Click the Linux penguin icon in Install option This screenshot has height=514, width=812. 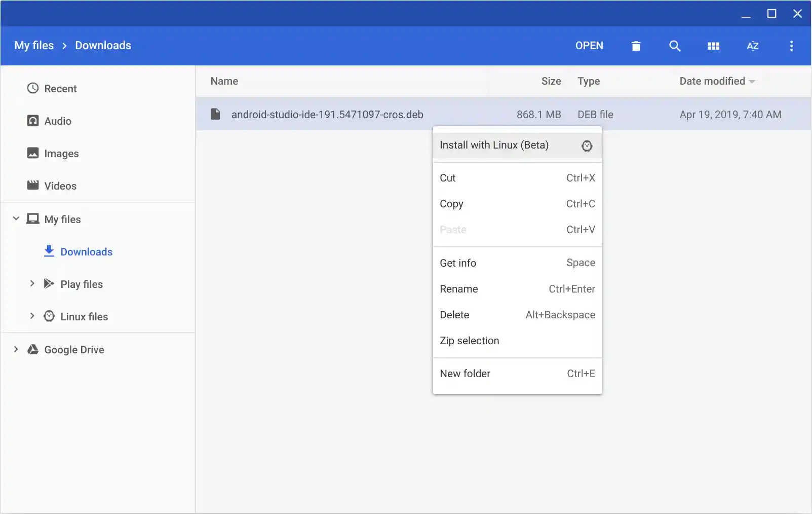tap(587, 145)
